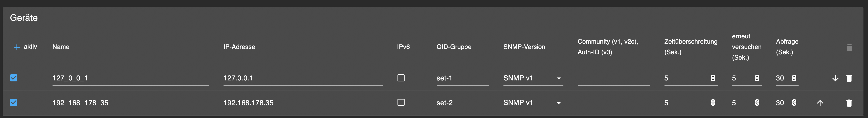Click the timeout stepper for 127_0_0_1
This screenshot has width=868, height=118.
pos(713,78)
